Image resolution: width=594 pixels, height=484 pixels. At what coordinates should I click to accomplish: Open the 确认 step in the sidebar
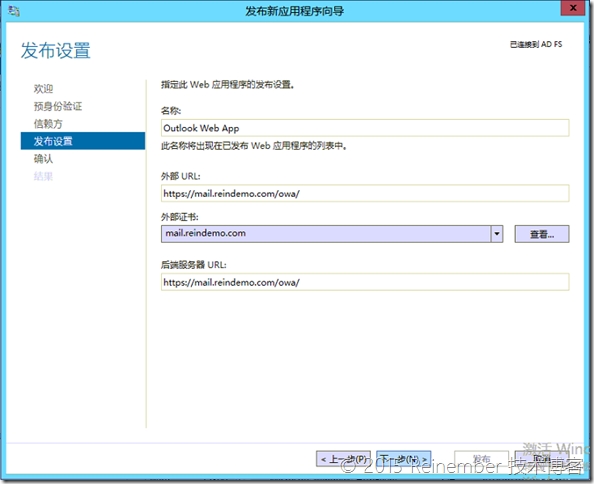click(43, 158)
